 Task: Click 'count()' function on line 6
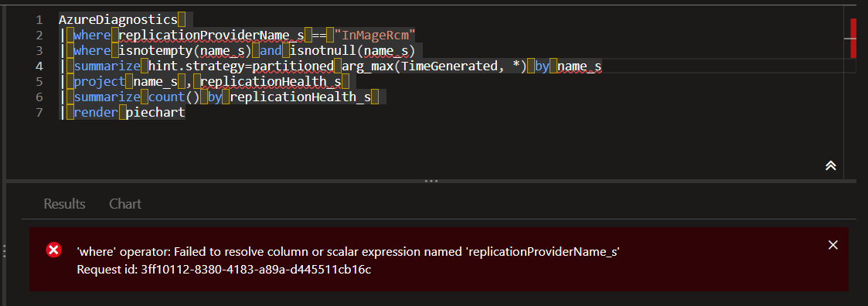click(x=175, y=97)
